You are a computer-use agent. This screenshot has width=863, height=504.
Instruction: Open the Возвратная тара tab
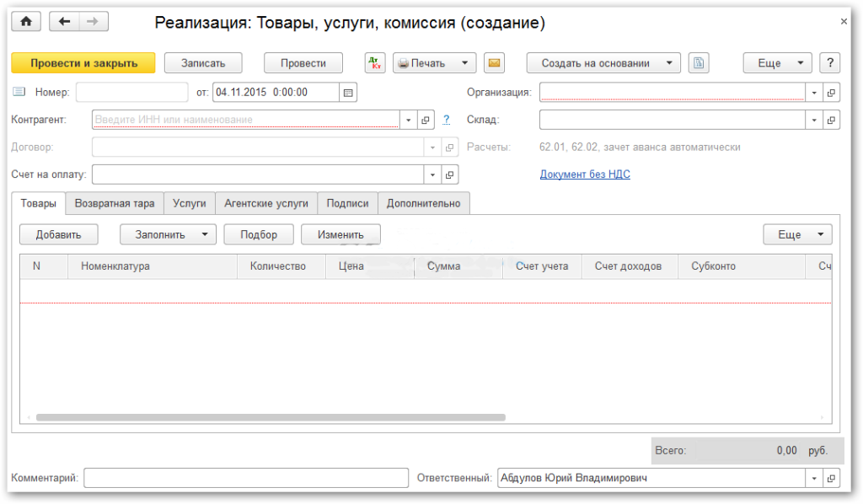[x=115, y=203]
